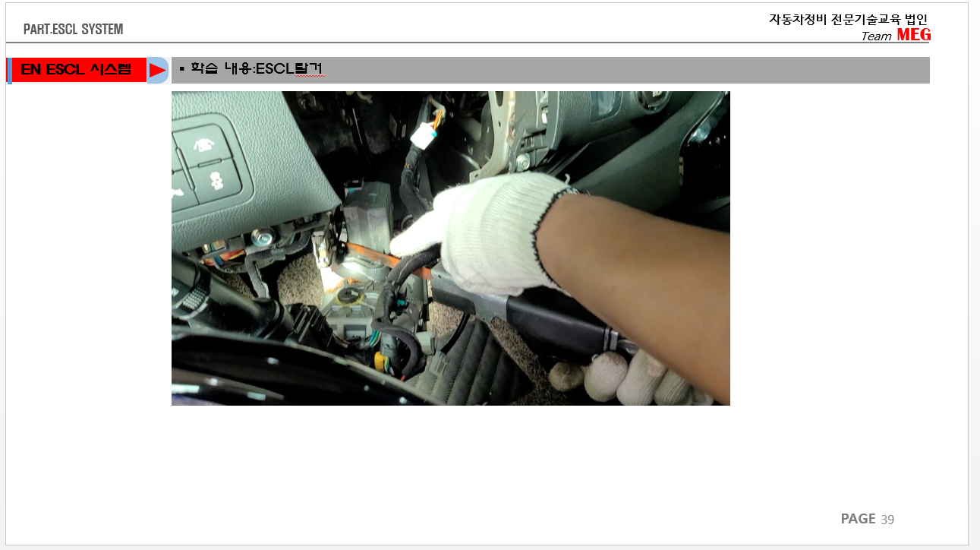Click the red arrow beside the ESCL label
This screenshot has height=550, width=980.
158,71
